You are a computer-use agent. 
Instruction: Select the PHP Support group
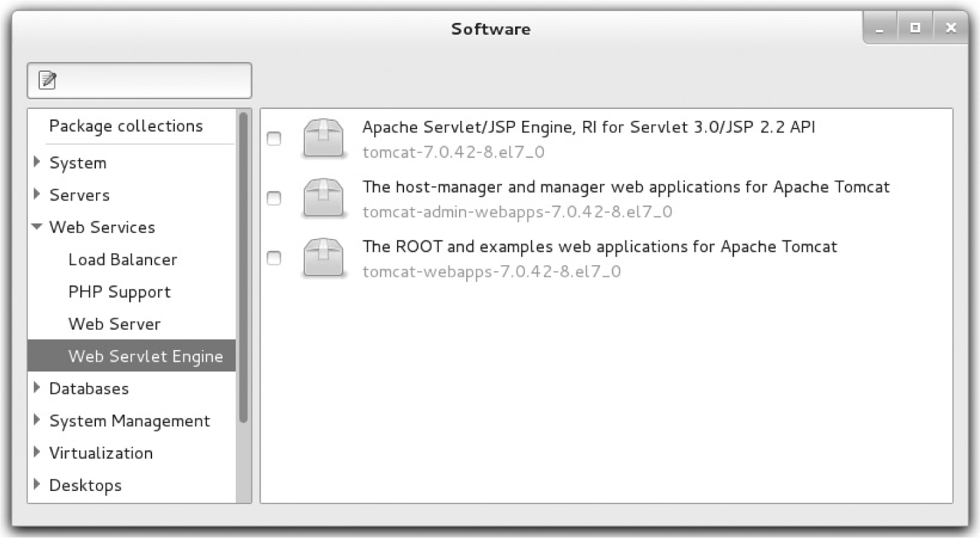119,292
